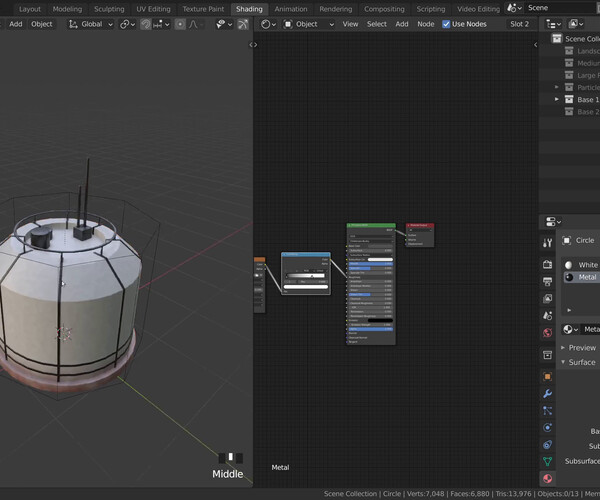Open the shader editor Node menu
This screenshot has height=500, width=600.
point(426,24)
